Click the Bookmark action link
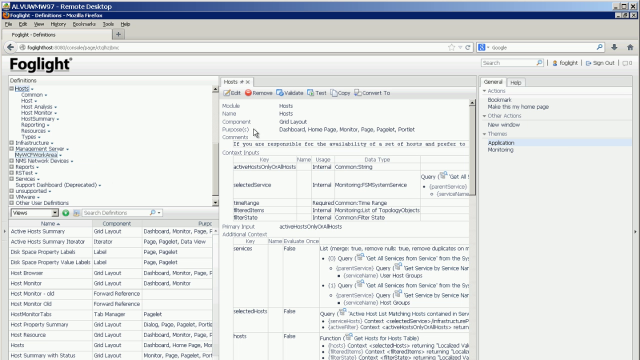Screen dimensions: 640x360 pos(499,100)
